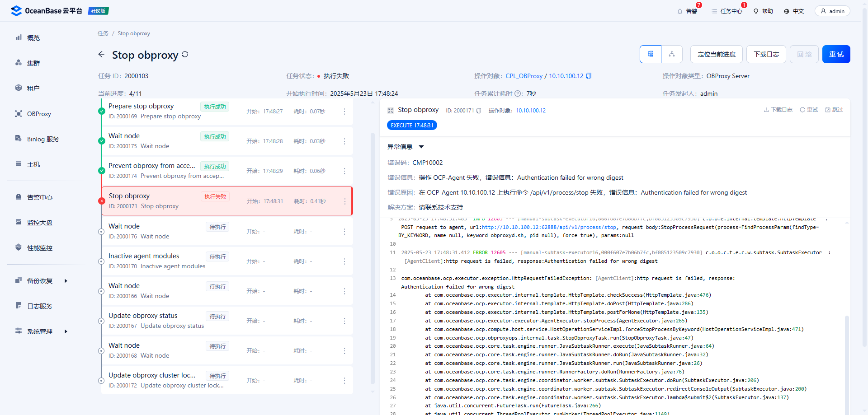Screen dimensions: 868x415
Task: Open more menu for Prepare stop obproxy
Action: [344, 112]
